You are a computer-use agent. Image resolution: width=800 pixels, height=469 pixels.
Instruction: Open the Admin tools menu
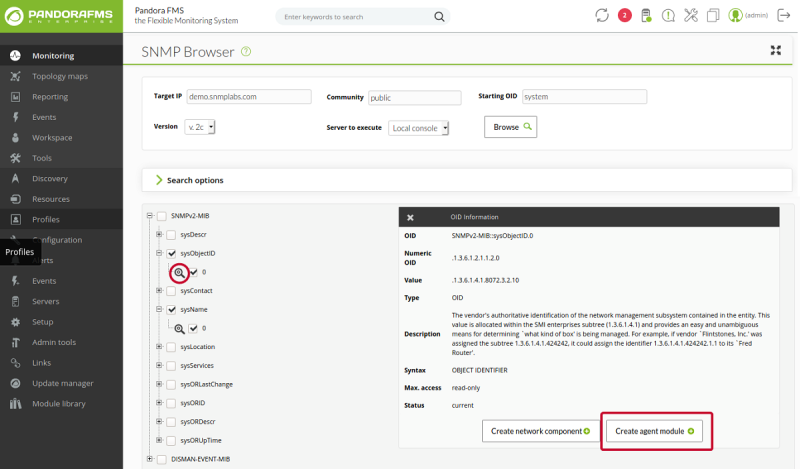coord(53,342)
